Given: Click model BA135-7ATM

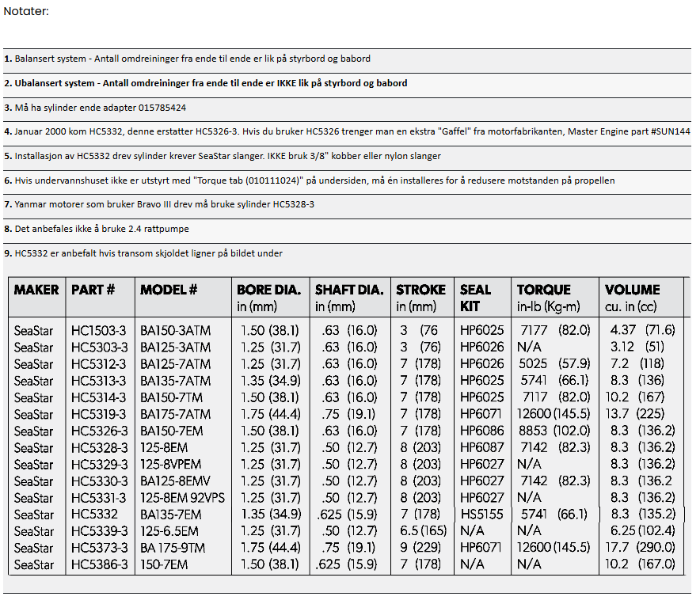Looking at the screenshot, I should coord(175,381).
